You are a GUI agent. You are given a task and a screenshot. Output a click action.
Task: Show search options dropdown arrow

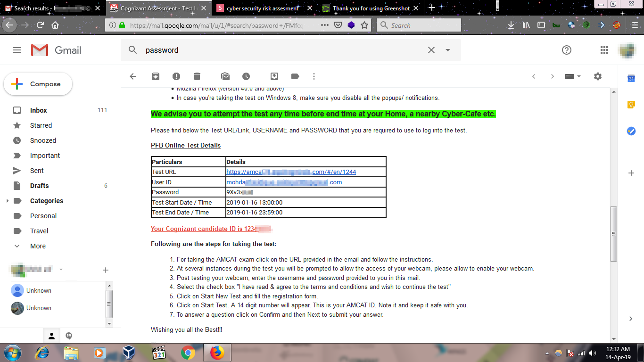448,50
